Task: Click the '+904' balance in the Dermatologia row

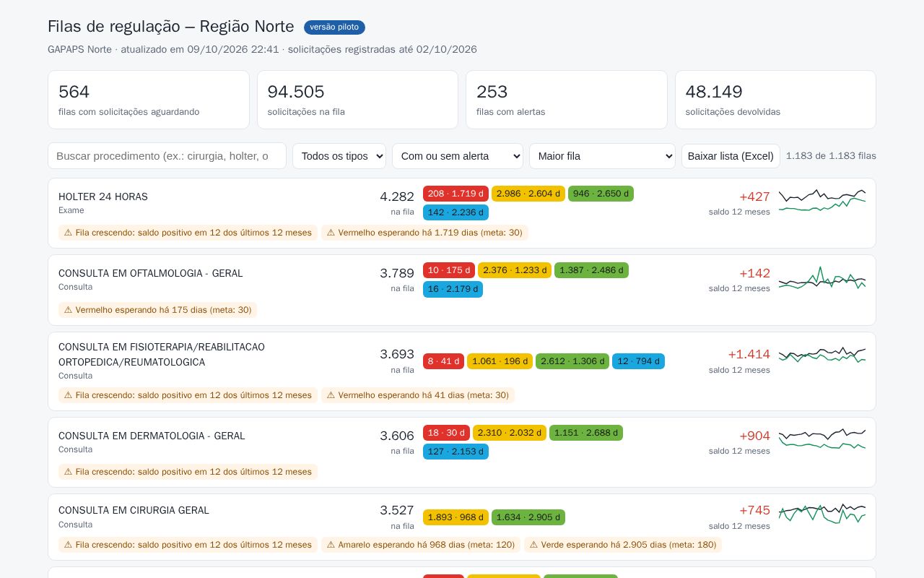Action: pyautogui.click(x=754, y=436)
